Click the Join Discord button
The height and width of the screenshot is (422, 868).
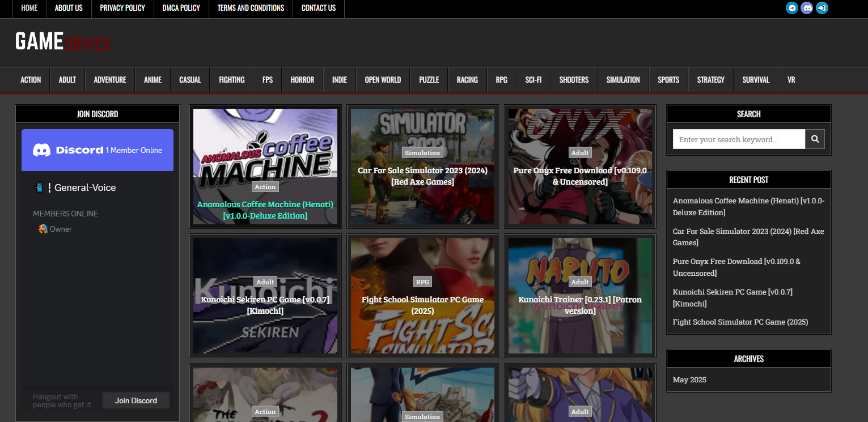tap(136, 400)
